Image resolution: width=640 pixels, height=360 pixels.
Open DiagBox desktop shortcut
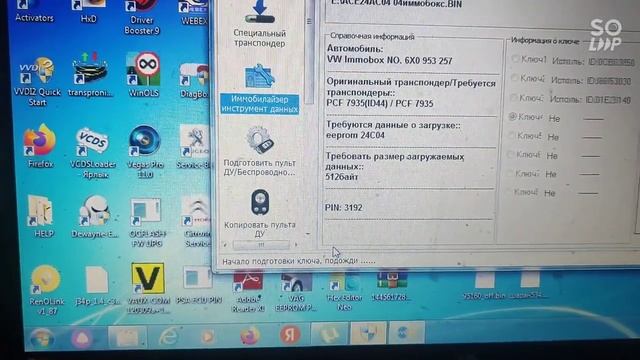pyautogui.click(x=193, y=80)
